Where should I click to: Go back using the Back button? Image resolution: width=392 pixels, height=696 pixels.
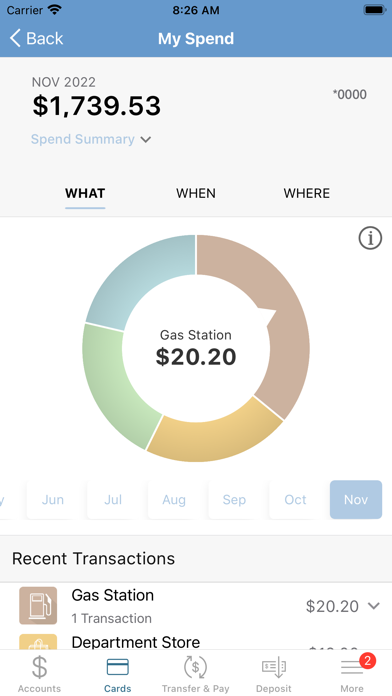point(36,38)
